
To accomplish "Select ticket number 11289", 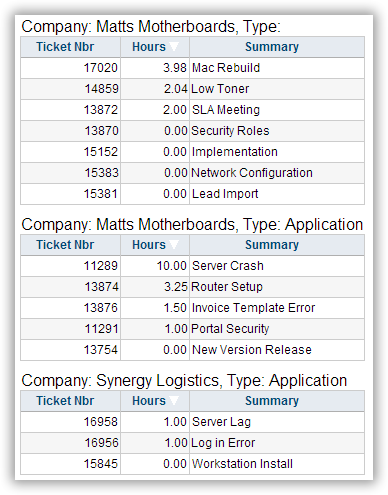I will (x=101, y=266).
